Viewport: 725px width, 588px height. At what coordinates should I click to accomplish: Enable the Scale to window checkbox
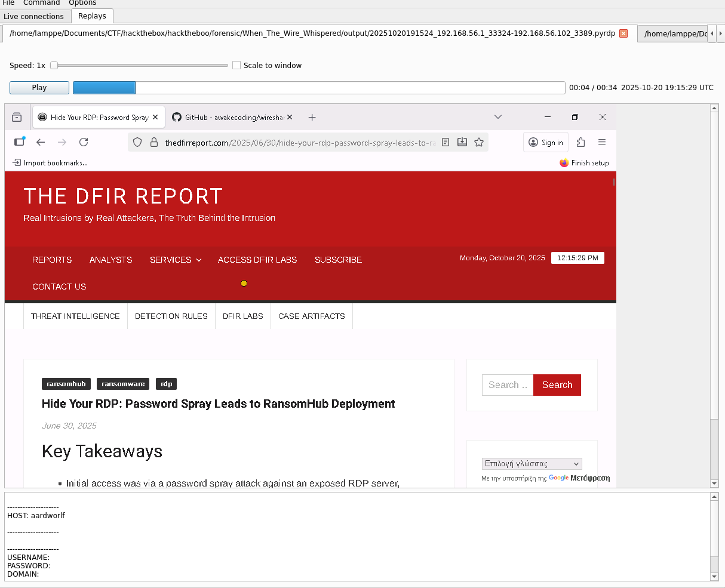(x=236, y=66)
